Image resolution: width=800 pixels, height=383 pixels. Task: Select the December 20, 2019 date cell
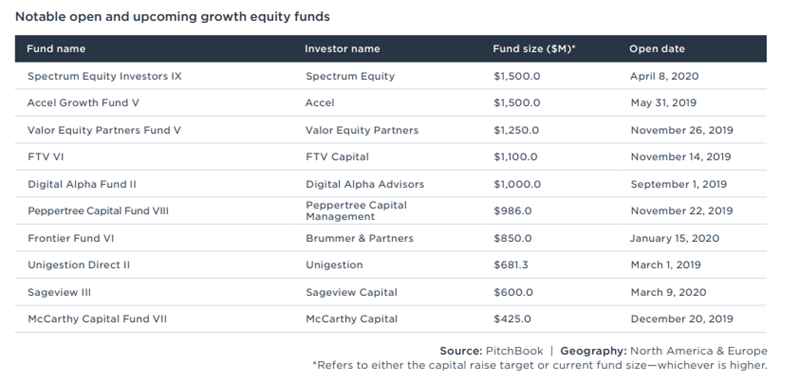pos(682,319)
